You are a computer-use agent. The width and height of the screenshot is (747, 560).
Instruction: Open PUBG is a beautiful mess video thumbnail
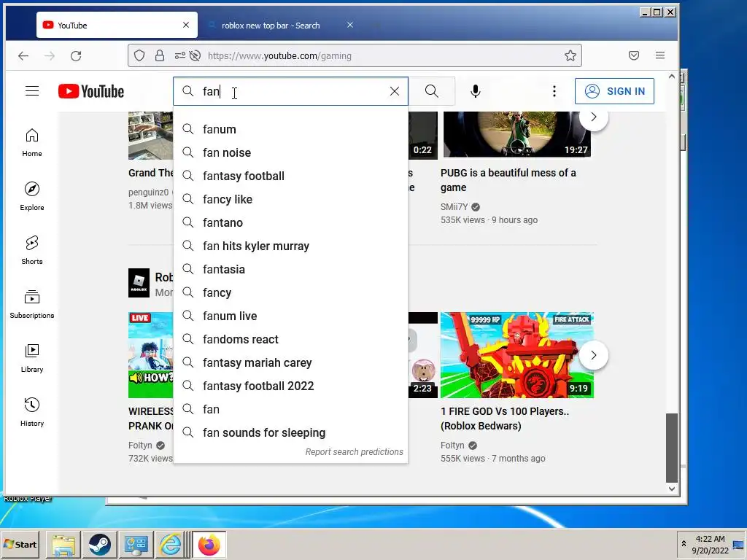[517, 135]
